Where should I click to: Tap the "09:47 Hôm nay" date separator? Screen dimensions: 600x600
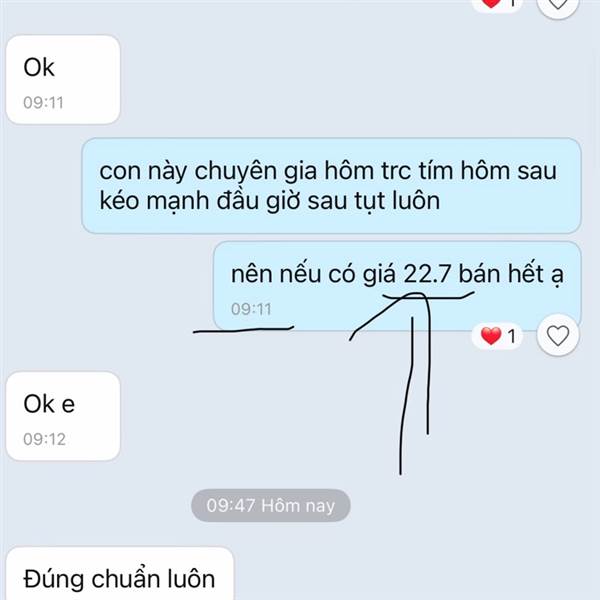[x=271, y=505]
